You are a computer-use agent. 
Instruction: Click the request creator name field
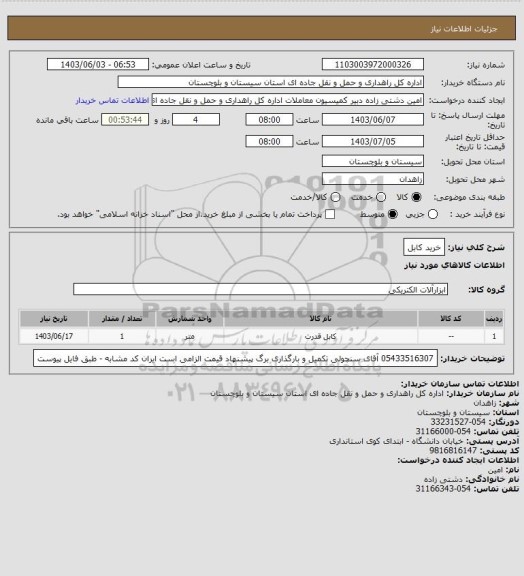287,100
